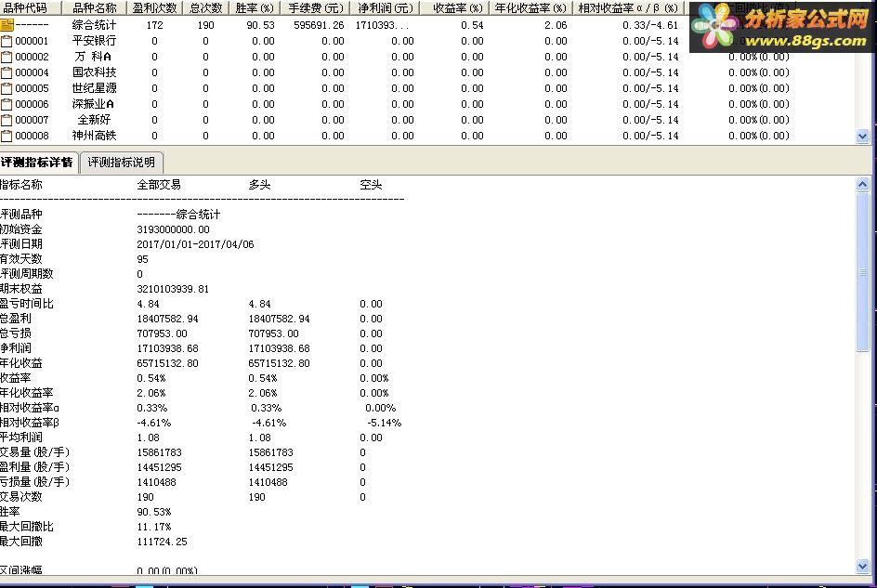877x588 pixels.
Task: Sort by the 盈利次数 column header
Action: [x=155, y=7]
